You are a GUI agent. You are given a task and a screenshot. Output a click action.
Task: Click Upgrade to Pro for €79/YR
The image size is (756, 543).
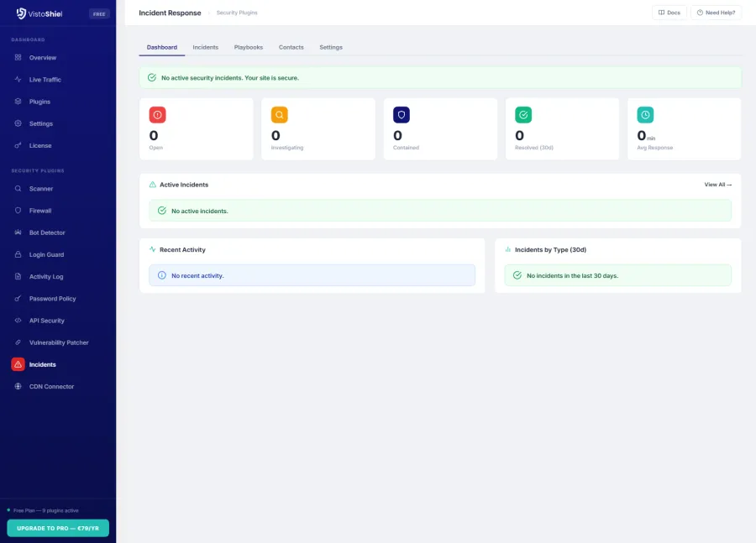(58, 527)
